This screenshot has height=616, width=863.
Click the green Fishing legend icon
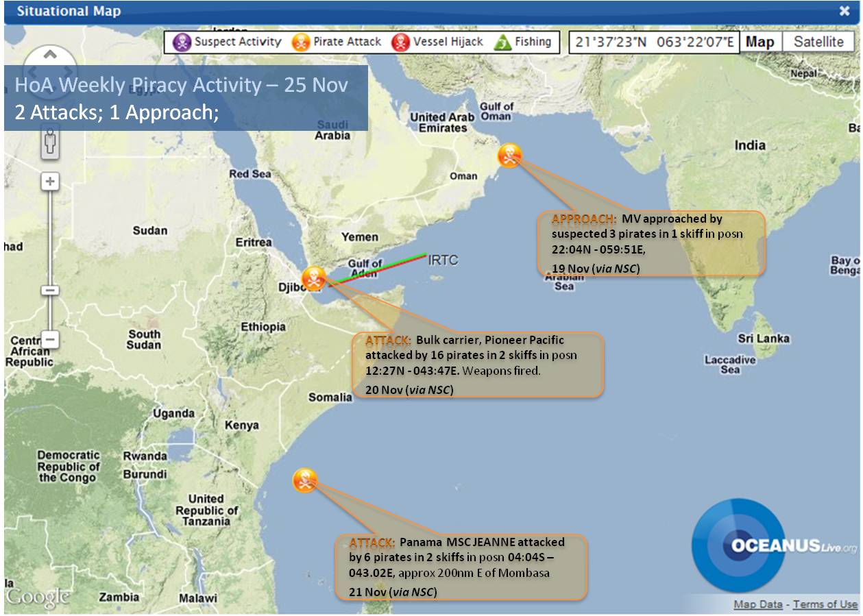(502, 42)
